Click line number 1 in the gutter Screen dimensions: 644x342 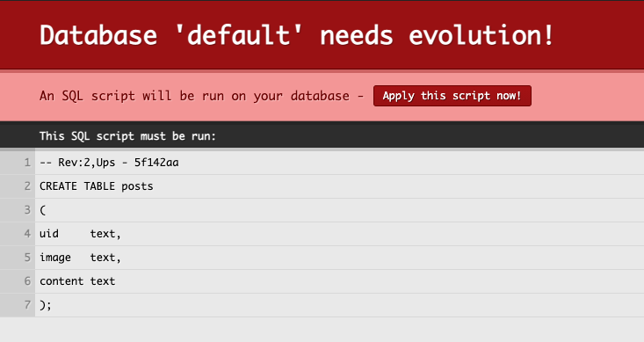[27, 163]
